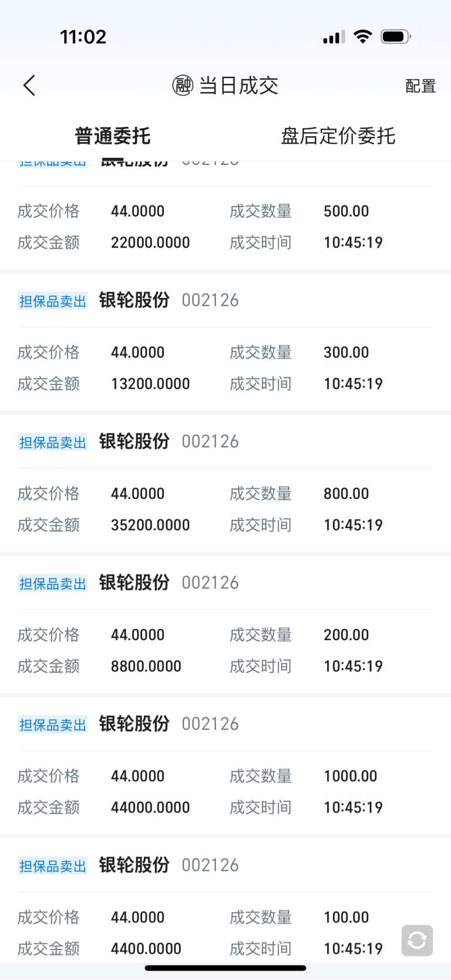
Task: Open the 当日成交 page title
Action: (x=238, y=86)
